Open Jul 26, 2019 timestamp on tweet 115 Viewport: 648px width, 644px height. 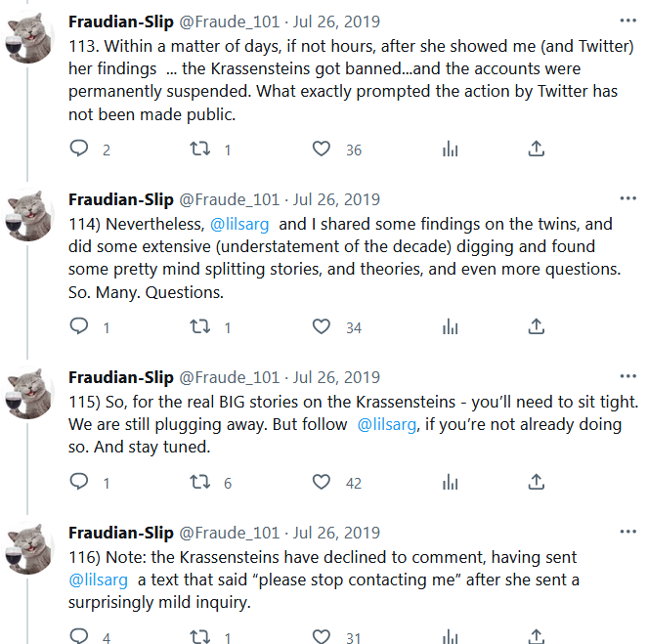pyautogui.click(x=337, y=377)
